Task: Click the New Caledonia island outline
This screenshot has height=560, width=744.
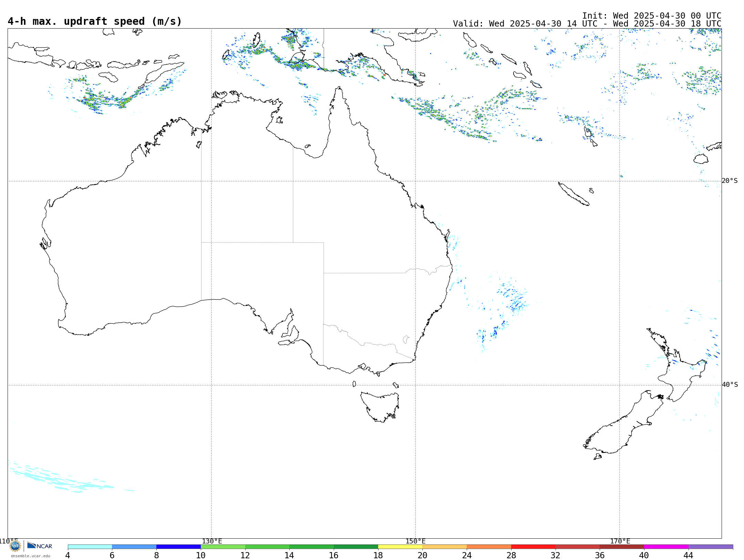Action: (x=573, y=194)
